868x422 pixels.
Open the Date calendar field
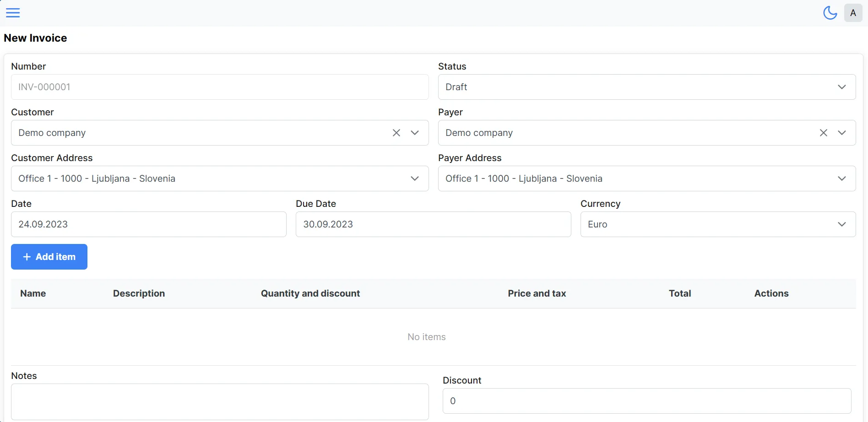(148, 224)
